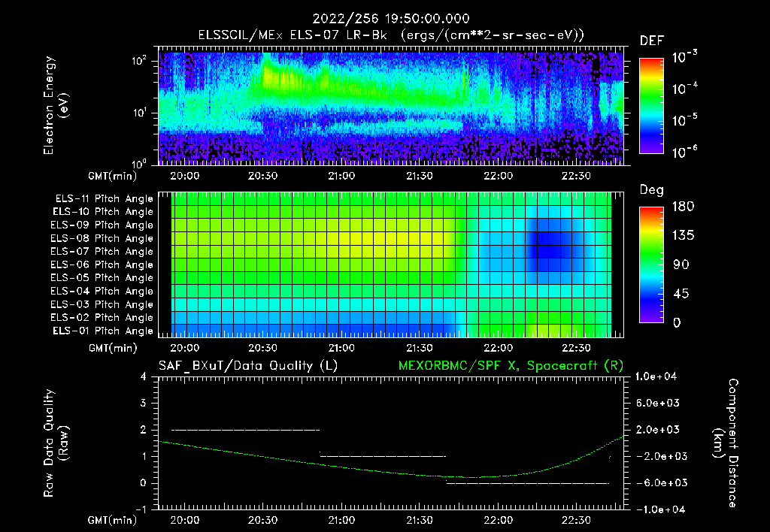The width and height of the screenshot is (770, 532).
Task: Click the 21:30 time tick under the data quality panel
Action: coord(420,520)
